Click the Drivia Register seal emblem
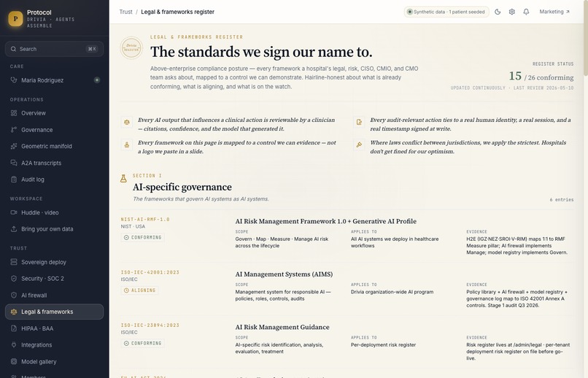This screenshot has width=588, height=378. click(x=131, y=47)
